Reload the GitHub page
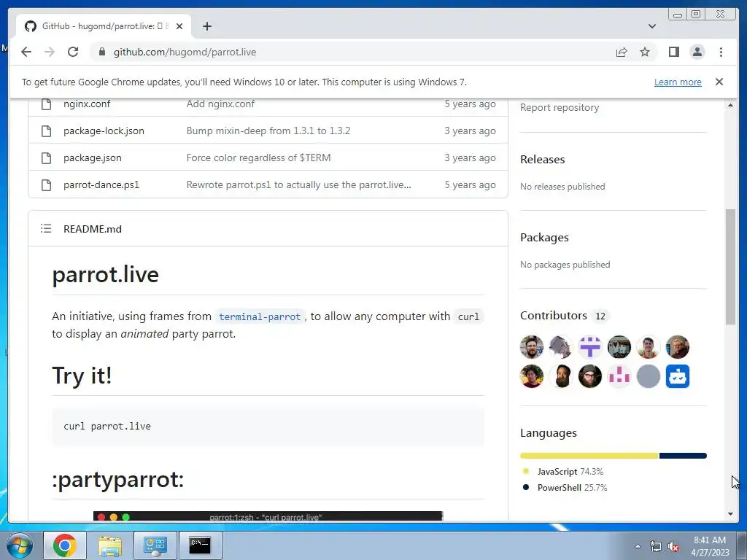This screenshot has width=747, height=560. click(73, 52)
